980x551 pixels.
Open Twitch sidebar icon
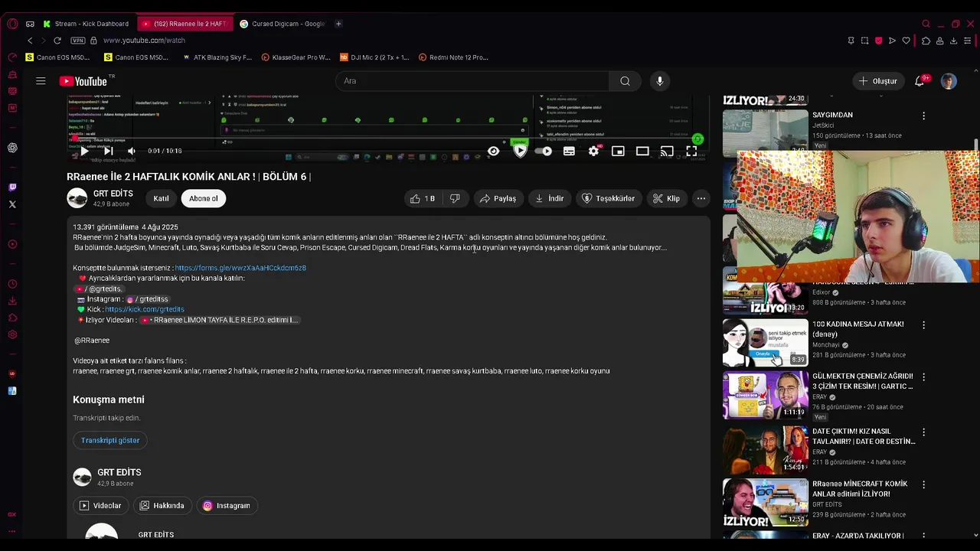(12, 187)
